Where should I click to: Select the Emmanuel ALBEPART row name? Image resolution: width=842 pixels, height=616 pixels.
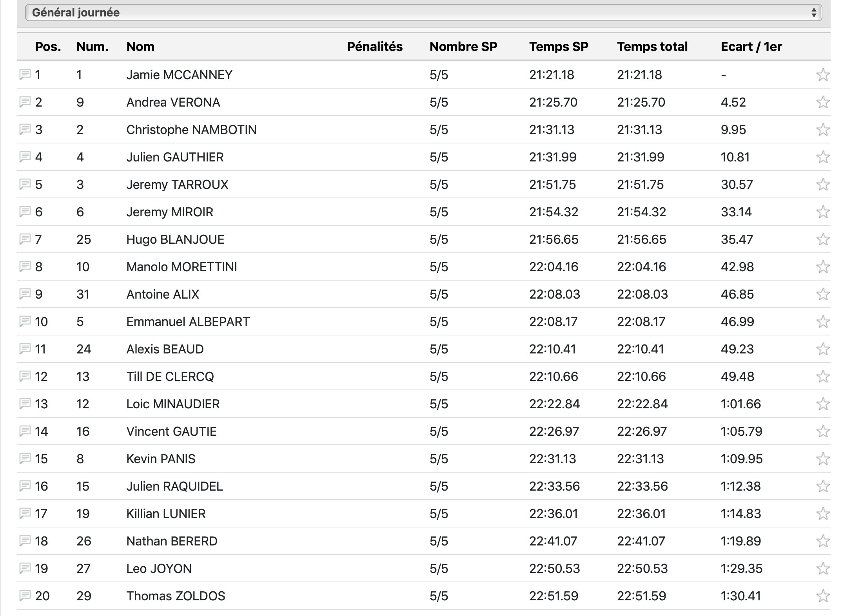point(188,322)
